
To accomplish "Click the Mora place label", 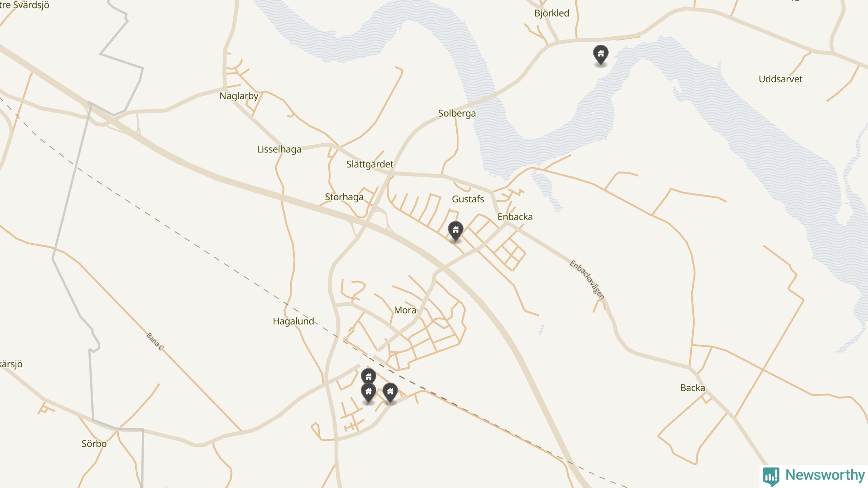I will pos(405,310).
